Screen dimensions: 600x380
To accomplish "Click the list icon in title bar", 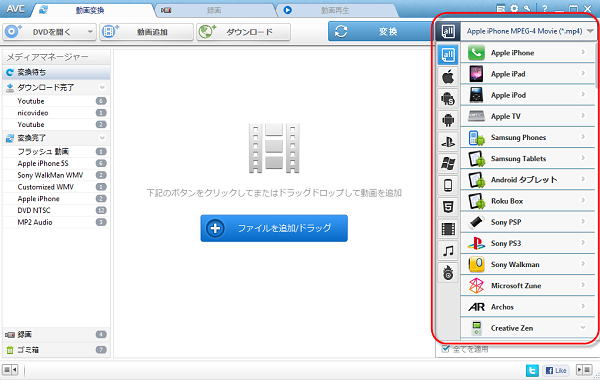I will click(x=501, y=8).
